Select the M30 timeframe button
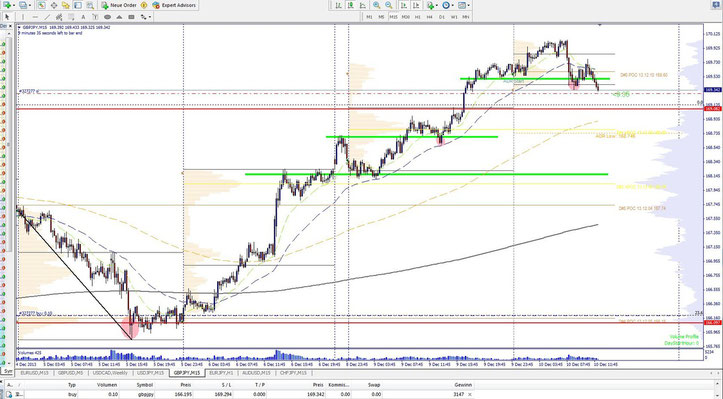The image size is (723, 399). tap(405, 17)
